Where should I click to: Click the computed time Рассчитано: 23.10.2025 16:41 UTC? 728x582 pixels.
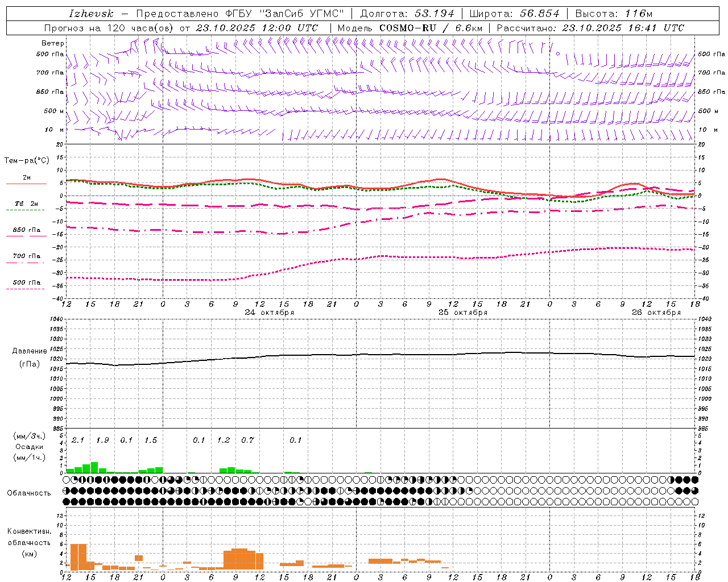click(590, 28)
